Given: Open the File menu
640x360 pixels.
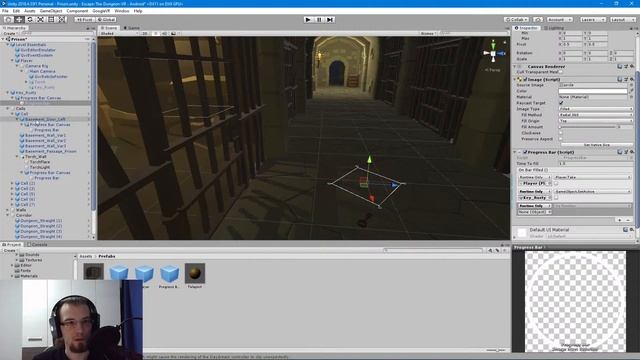Looking at the screenshot, I should point(5,11).
